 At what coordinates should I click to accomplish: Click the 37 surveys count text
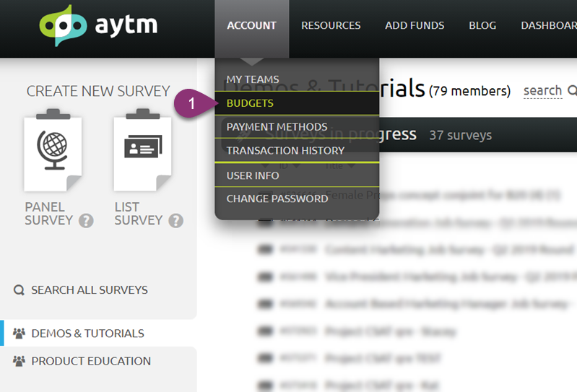click(x=460, y=135)
